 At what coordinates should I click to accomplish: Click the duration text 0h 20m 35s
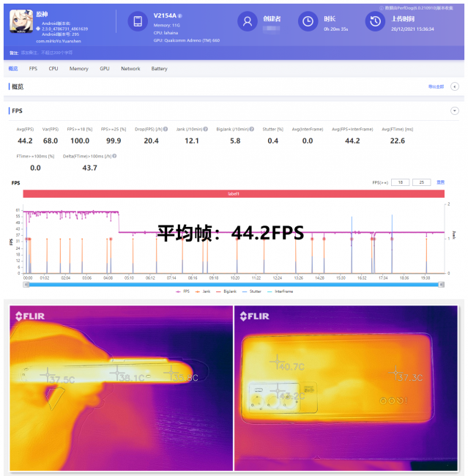pos(336,29)
